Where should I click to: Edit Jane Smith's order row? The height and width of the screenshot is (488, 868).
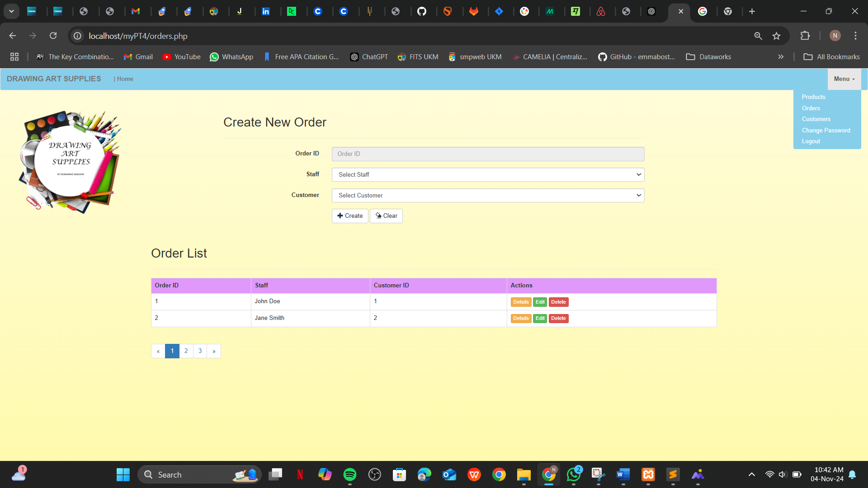point(540,318)
